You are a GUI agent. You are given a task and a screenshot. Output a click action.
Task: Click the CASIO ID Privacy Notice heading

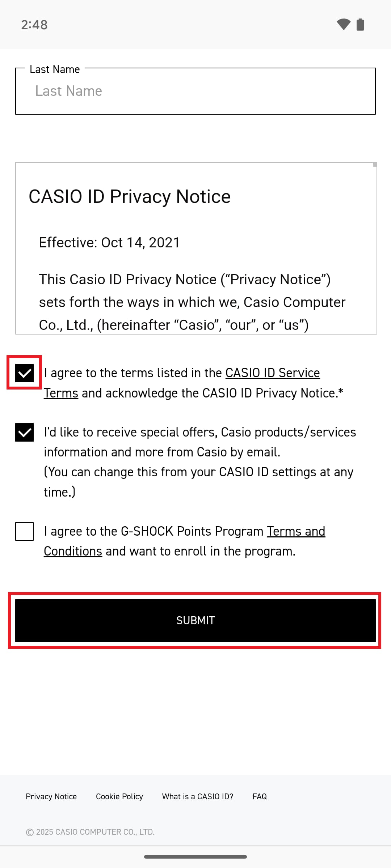(x=130, y=197)
